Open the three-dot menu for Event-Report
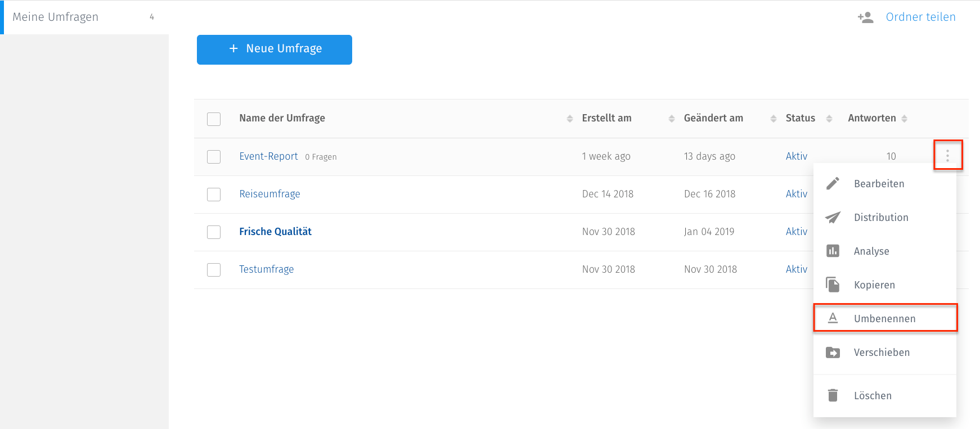980x429 pixels. click(947, 156)
